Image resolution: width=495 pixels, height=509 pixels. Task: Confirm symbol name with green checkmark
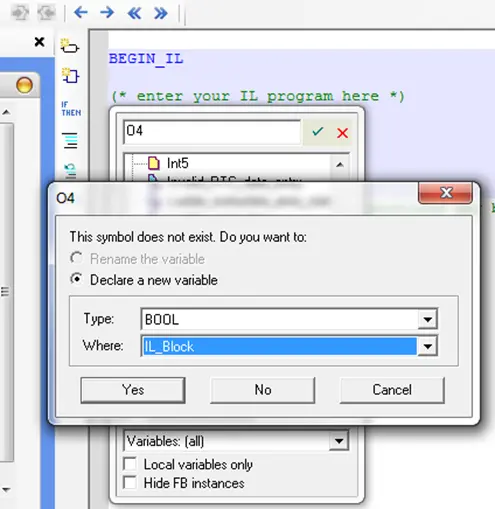click(318, 132)
